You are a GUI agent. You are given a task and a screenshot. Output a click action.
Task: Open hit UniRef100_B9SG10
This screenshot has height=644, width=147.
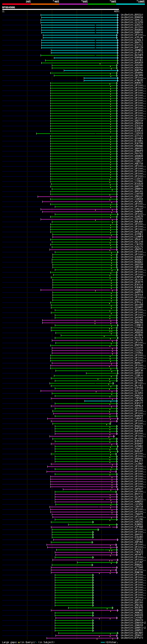point(132,15)
